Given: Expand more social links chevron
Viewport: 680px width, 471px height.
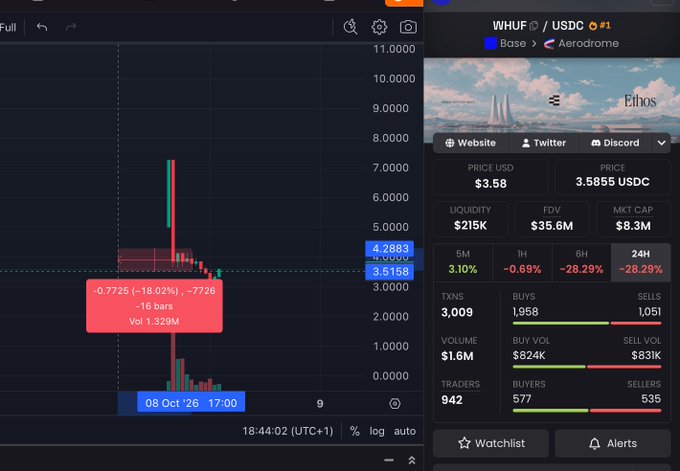Looking at the screenshot, I should 661,143.
